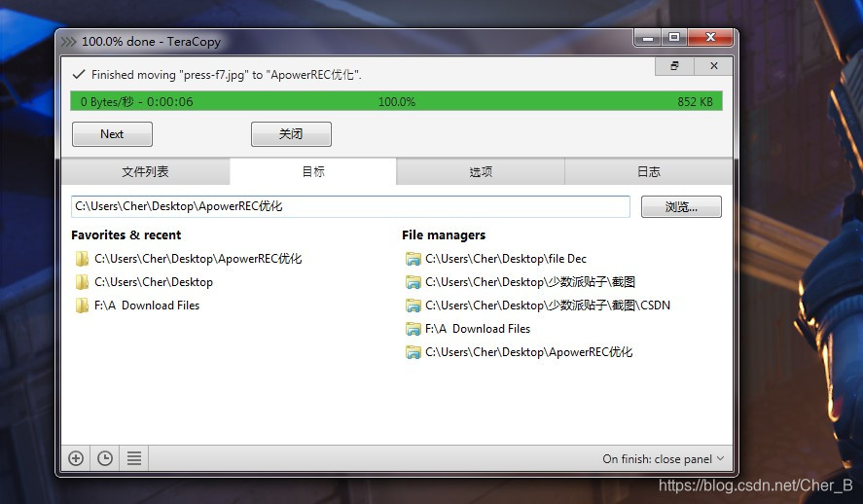Image resolution: width=863 pixels, height=504 pixels.
Task: Choose file manager entry Desktop\ApowerREC优化
Action: [529, 352]
